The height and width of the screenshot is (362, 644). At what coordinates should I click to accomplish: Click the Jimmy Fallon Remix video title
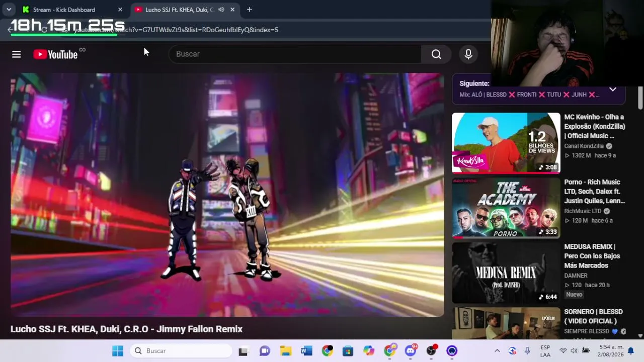point(127,329)
